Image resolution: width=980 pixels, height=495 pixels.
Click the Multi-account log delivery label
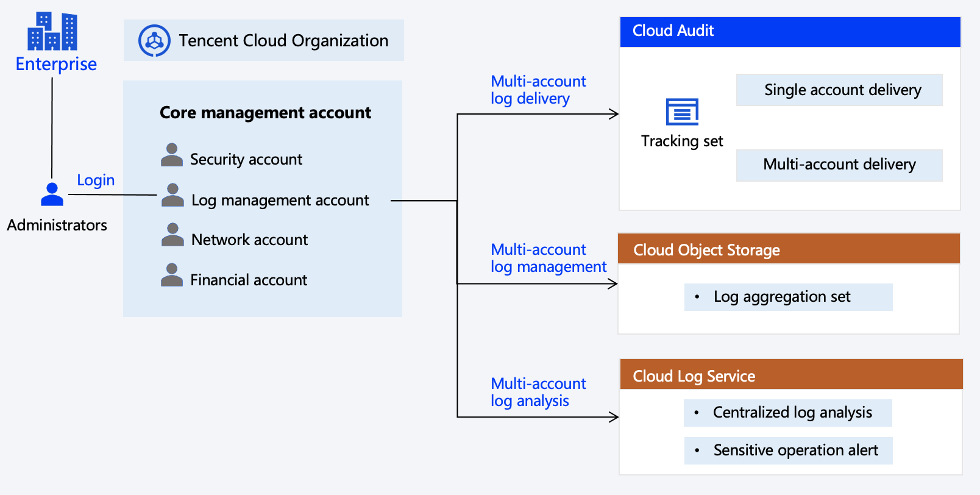pyautogui.click(x=538, y=90)
